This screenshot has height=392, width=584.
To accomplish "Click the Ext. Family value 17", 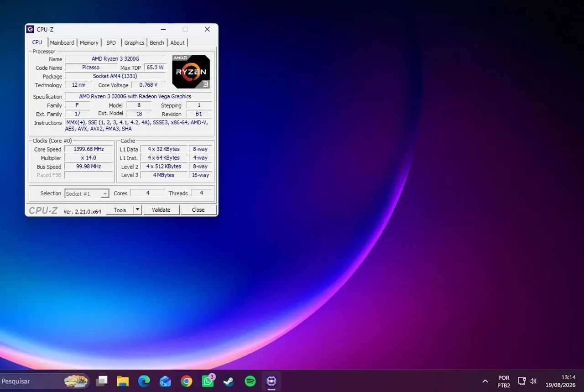I will point(77,114).
